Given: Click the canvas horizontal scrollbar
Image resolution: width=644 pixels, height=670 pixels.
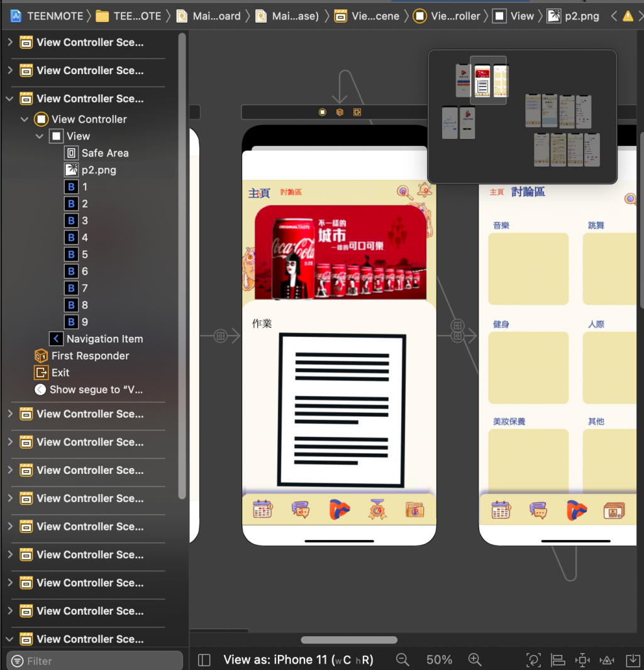Looking at the screenshot, I should click(x=349, y=640).
